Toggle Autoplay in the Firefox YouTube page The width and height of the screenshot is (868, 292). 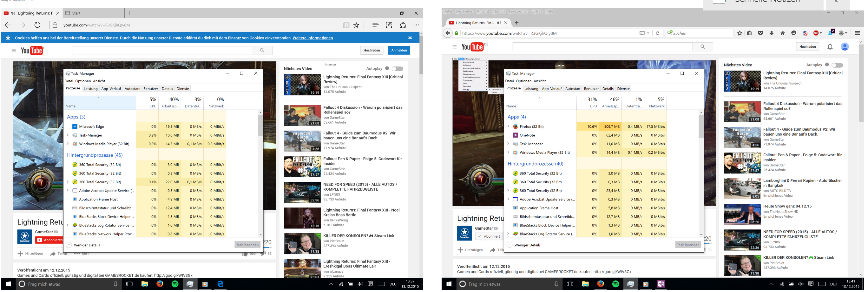[837, 65]
